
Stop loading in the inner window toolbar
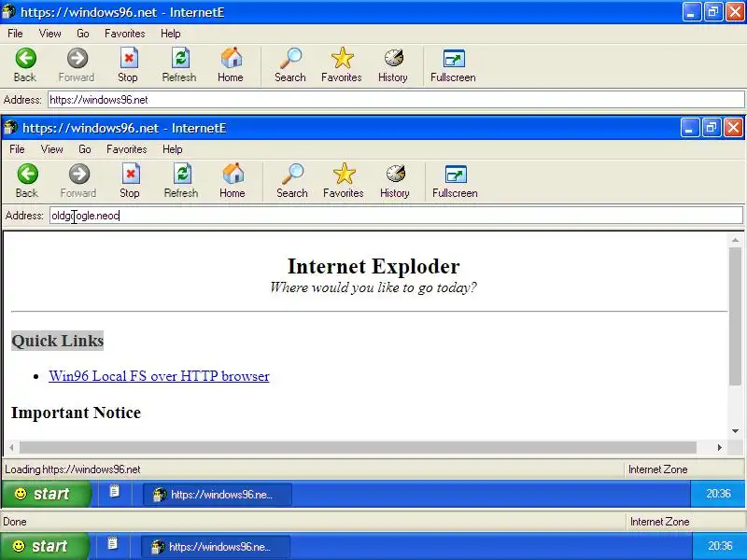pyautogui.click(x=130, y=181)
